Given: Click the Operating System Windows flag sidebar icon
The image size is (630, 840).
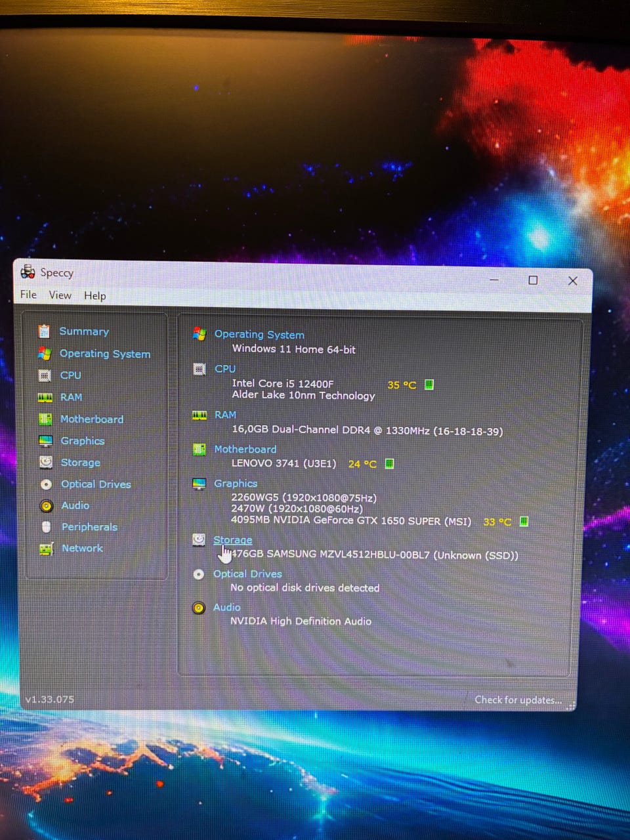Looking at the screenshot, I should 45,353.
